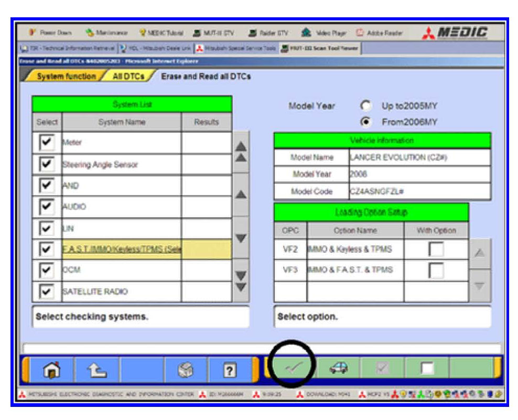Screen dimensions: 518x420
Task: Open the MEDIC Tutorial link
Action: [x=161, y=33]
